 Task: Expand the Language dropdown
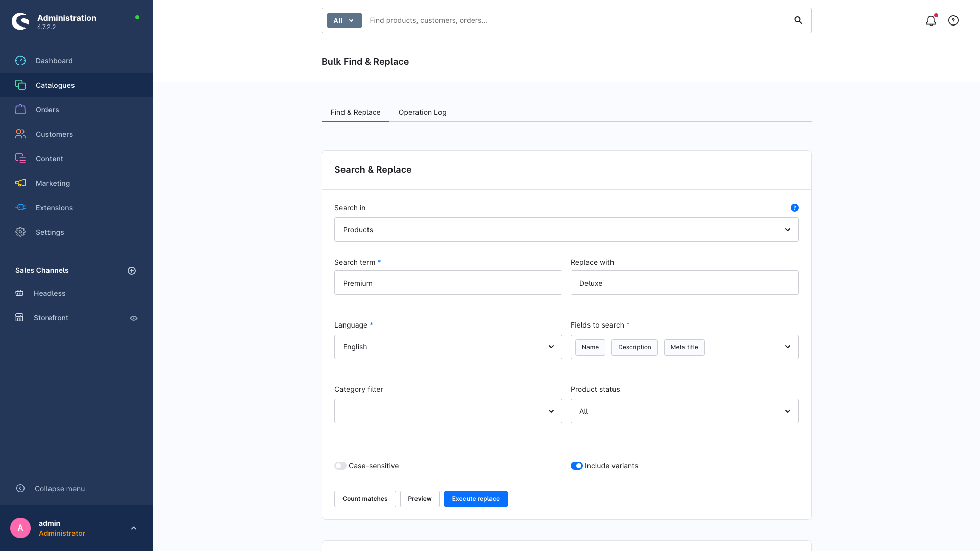(448, 347)
